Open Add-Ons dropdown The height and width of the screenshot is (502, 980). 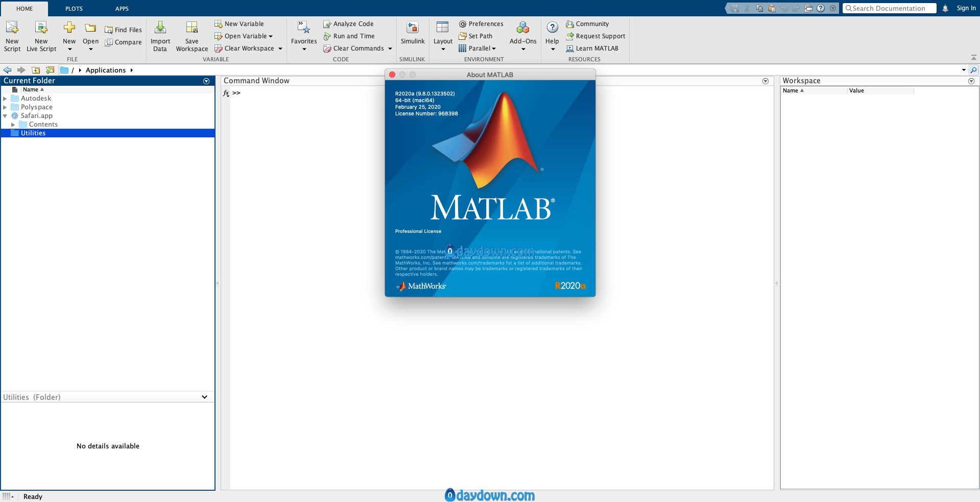(x=523, y=50)
